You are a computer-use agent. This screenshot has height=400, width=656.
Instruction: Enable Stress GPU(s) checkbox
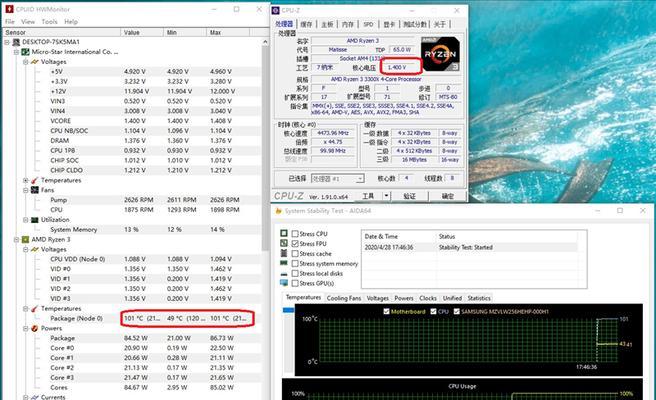pos(295,283)
